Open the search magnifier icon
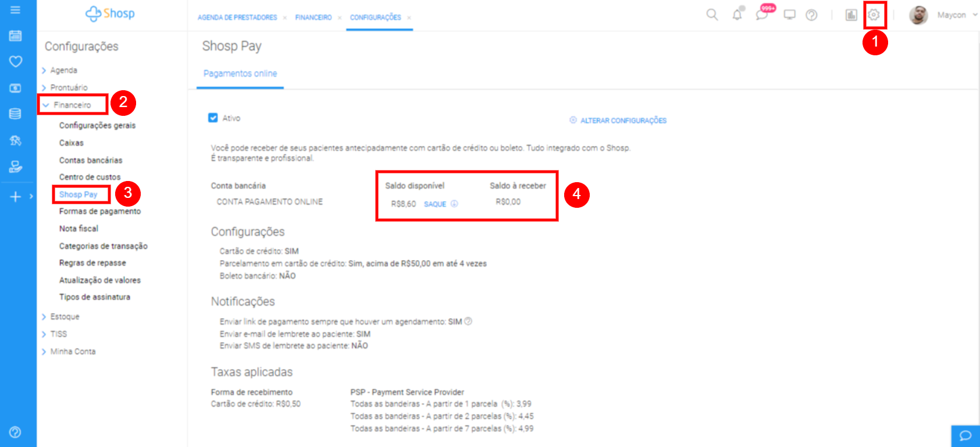The width and height of the screenshot is (980, 447). point(712,15)
